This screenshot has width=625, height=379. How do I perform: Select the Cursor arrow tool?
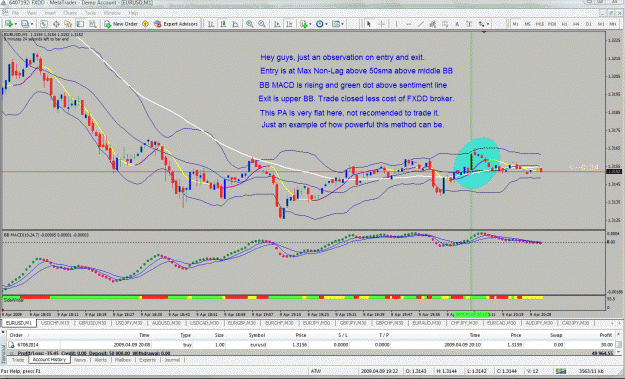pos(369,24)
